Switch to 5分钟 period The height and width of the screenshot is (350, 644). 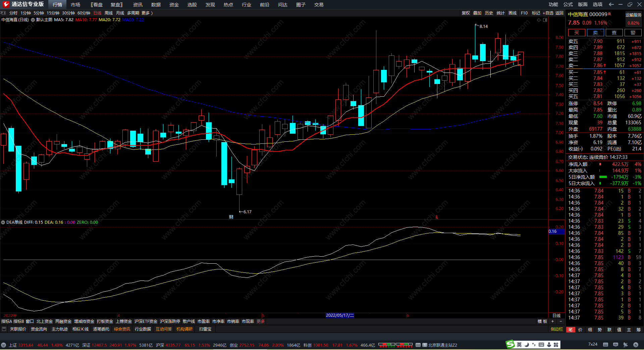[39, 13]
